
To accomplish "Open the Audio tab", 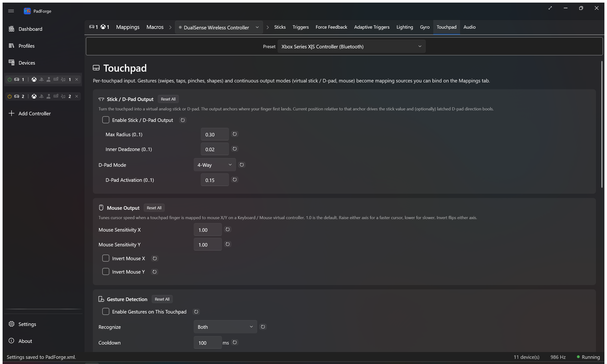I will 469,27.
